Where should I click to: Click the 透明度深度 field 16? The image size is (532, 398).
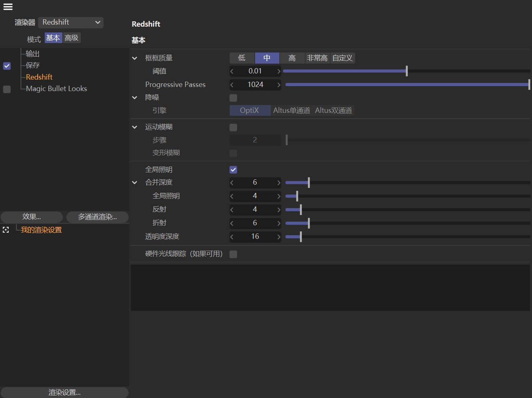(x=255, y=236)
